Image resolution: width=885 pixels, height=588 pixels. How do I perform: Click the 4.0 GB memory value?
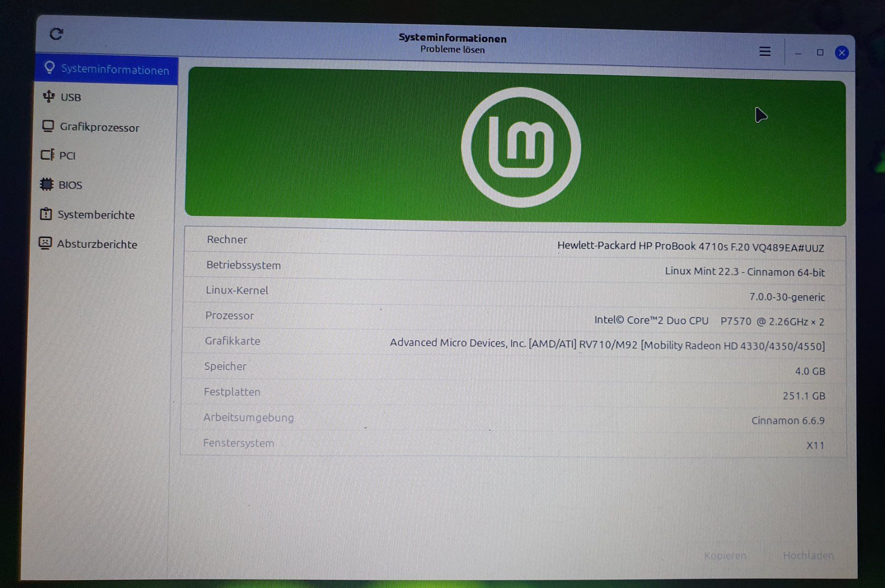[810, 371]
